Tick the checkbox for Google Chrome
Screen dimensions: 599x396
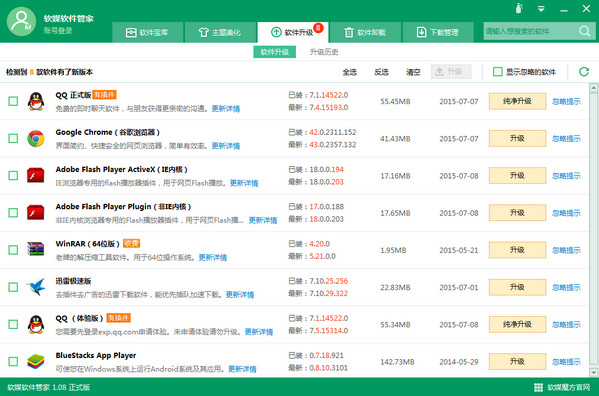pos(13,138)
